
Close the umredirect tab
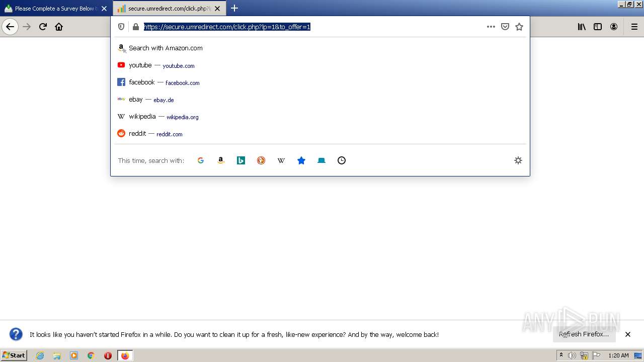point(217,9)
